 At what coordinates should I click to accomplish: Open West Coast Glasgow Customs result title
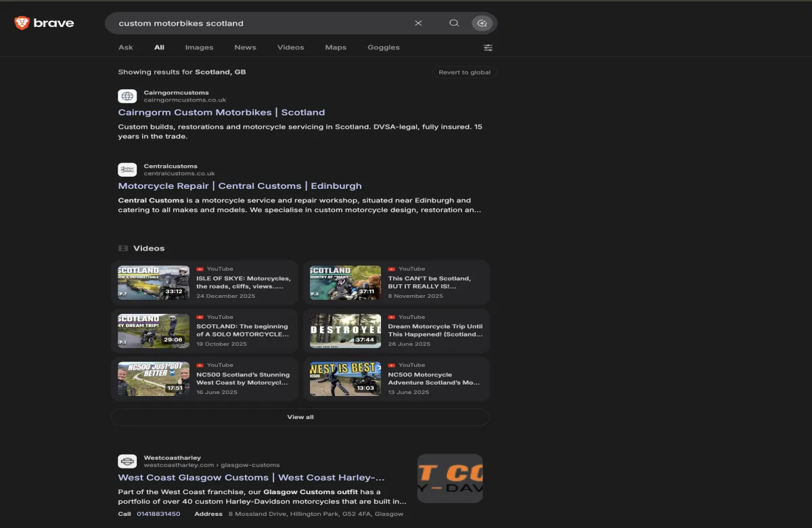(251, 477)
